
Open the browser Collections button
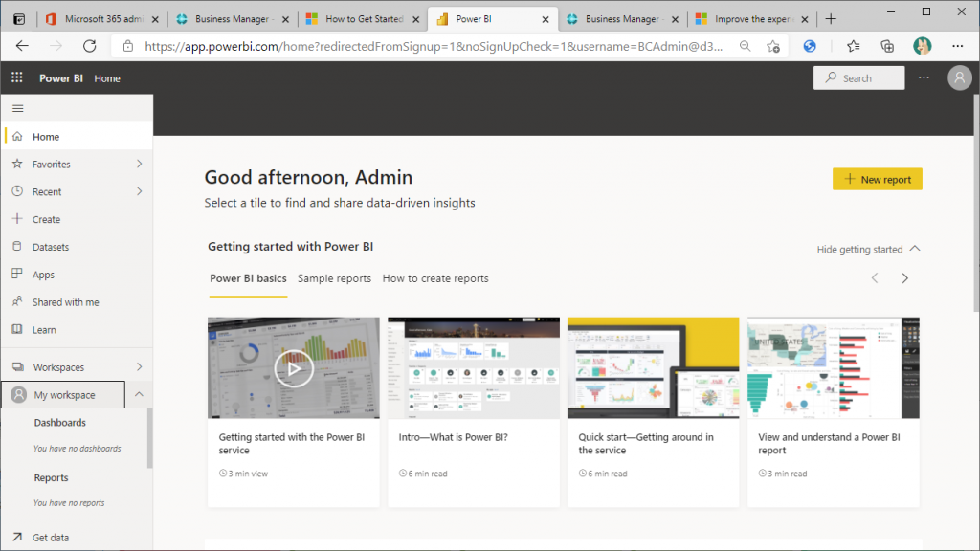[887, 46]
